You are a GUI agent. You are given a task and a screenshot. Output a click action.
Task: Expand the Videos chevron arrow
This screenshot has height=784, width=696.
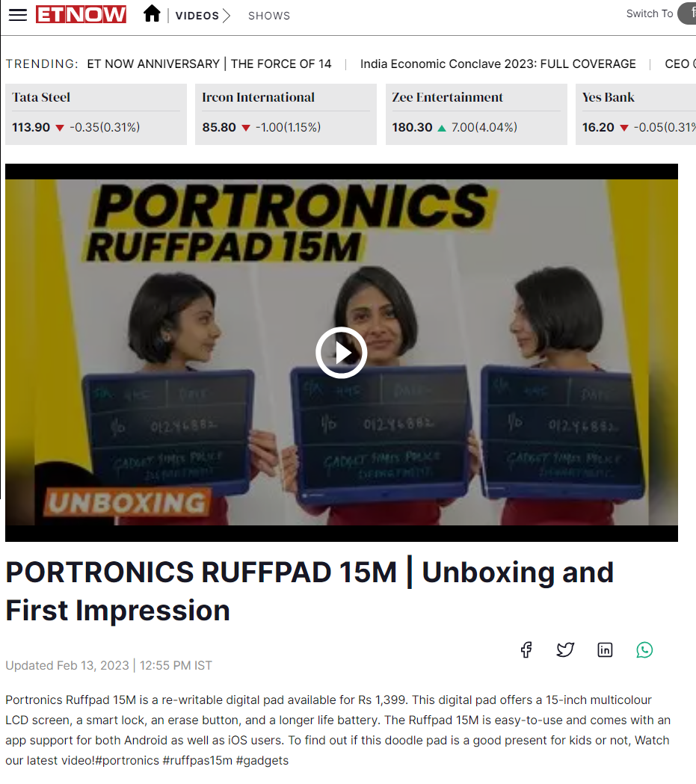[227, 16]
